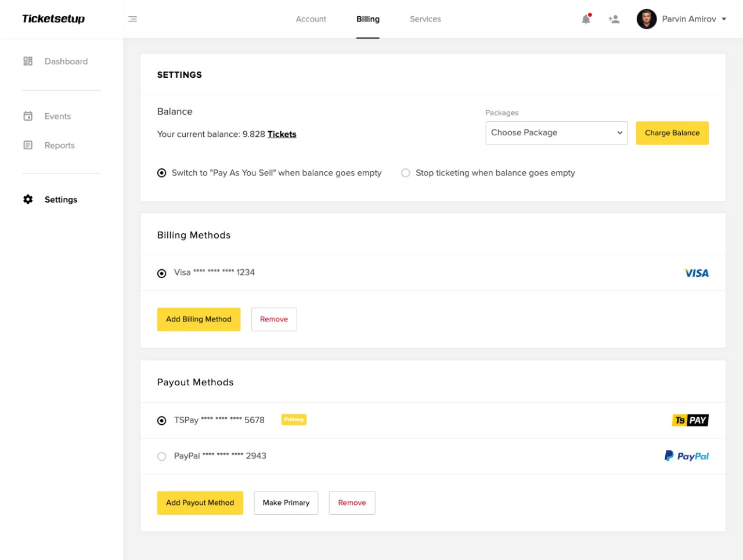Open the Services tab
743x560 pixels.
425,19
